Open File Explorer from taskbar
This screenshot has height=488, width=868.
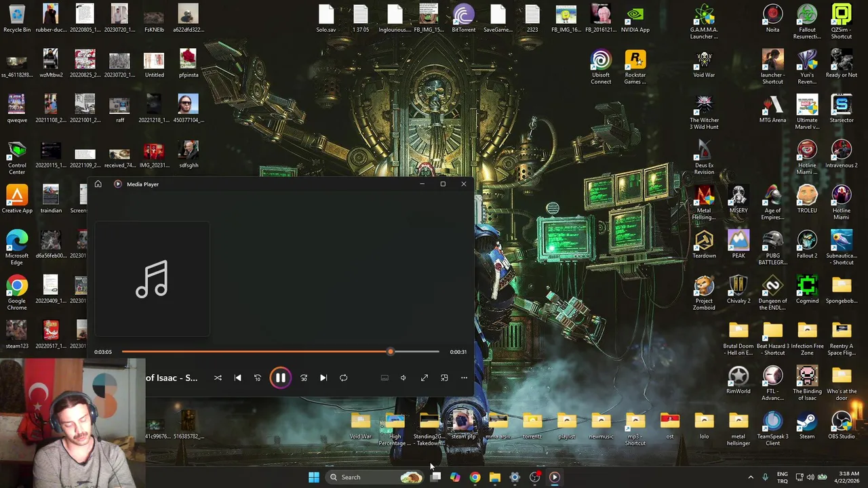coord(494,477)
